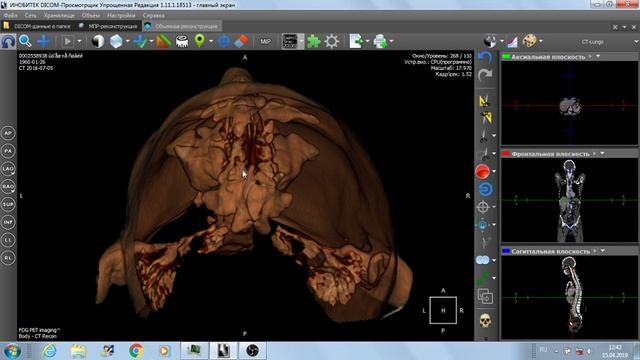Viewport: 640px width, 360px height.
Task: Set view orientation to SUP
Action: point(8,204)
